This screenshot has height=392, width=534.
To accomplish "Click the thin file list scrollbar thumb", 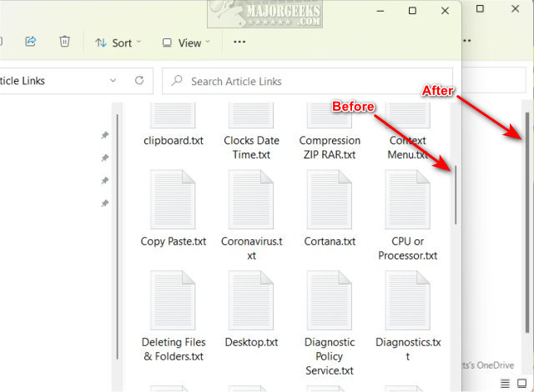I will (x=456, y=194).
